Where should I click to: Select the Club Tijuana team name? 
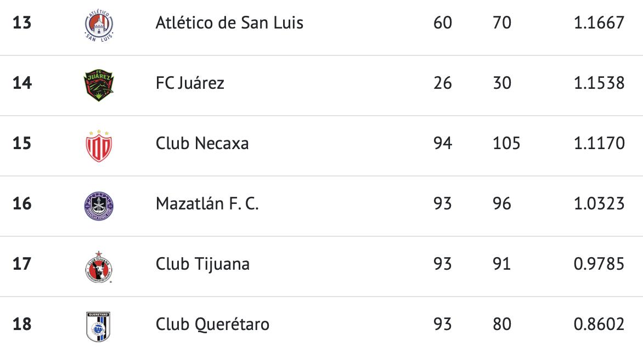(x=202, y=264)
